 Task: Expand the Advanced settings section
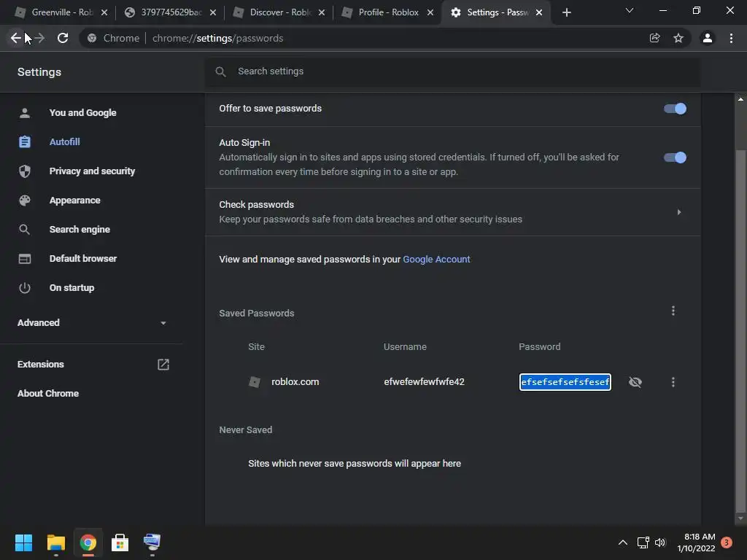click(x=91, y=323)
